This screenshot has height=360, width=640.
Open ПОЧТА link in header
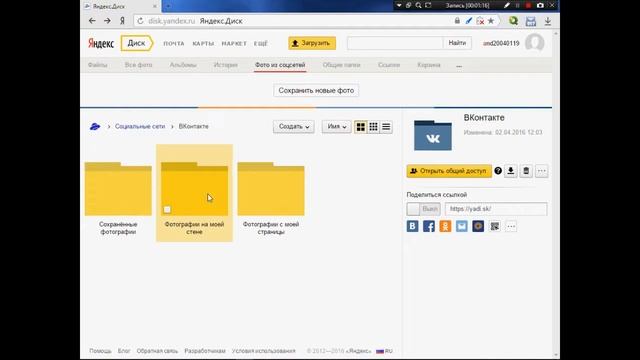point(174,44)
